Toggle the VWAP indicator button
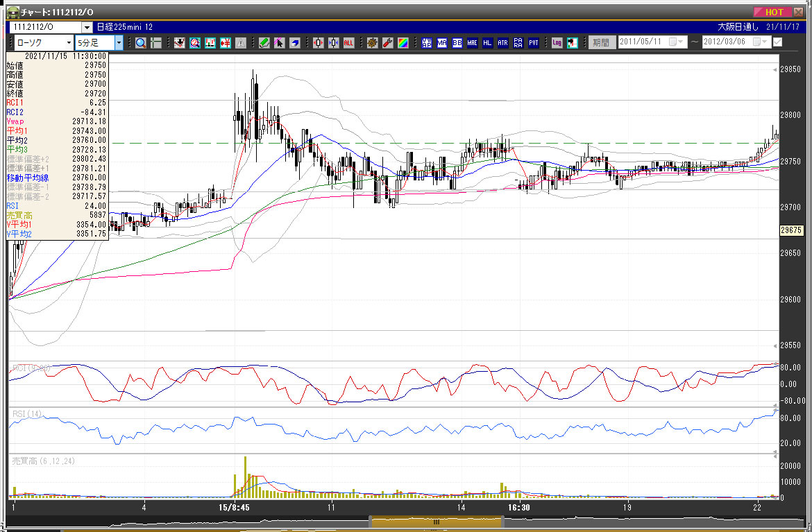The width and height of the screenshot is (812, 532). (x=427, y=43)
